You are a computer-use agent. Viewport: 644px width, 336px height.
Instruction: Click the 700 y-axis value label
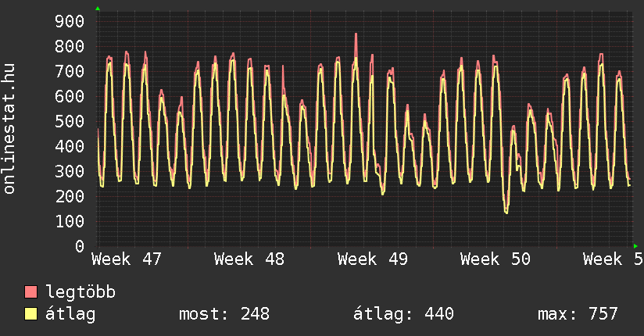[x=70, y=71]
